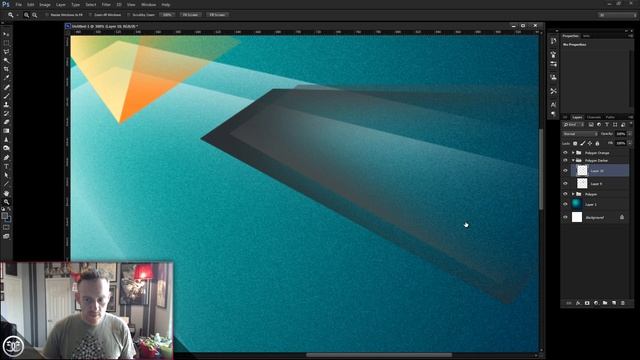Viewport: 640px width, 360px height.
Task: Select the Path Selection tool
Action: pos(6,175)
